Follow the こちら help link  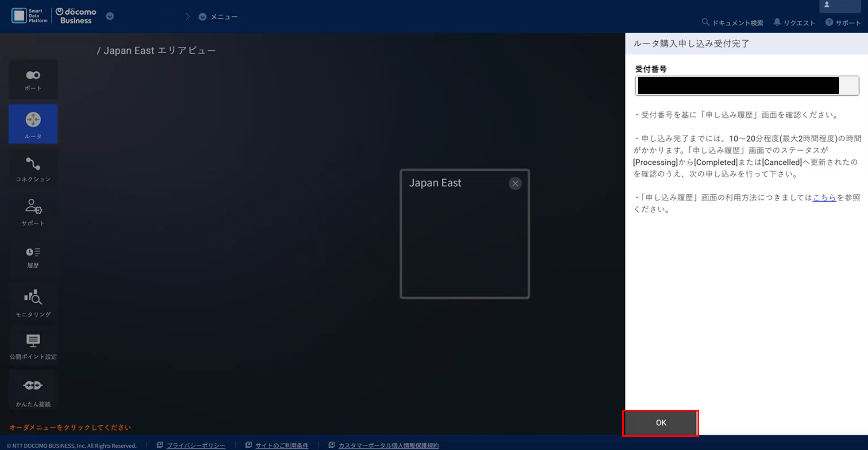[x=824, y=197]
